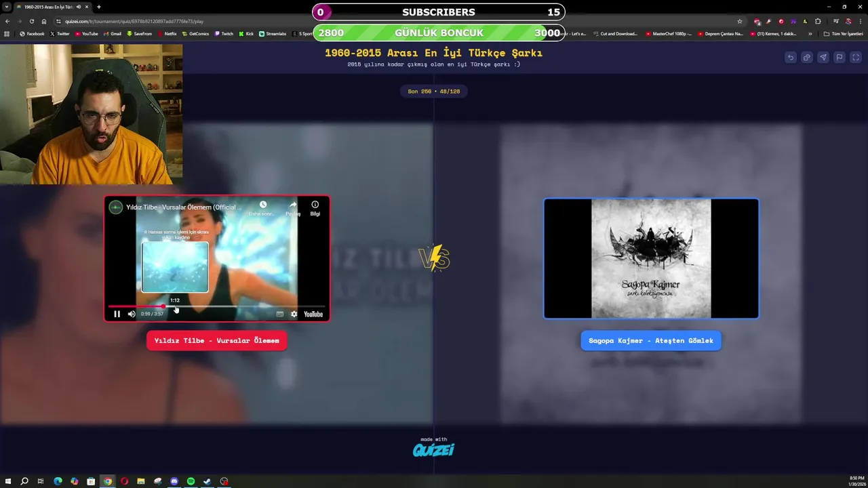The height and width of the screenshot is (488, 868).
Task: Launch Microsoft Edge from taskbar
Action: click(x=58, y=481)
